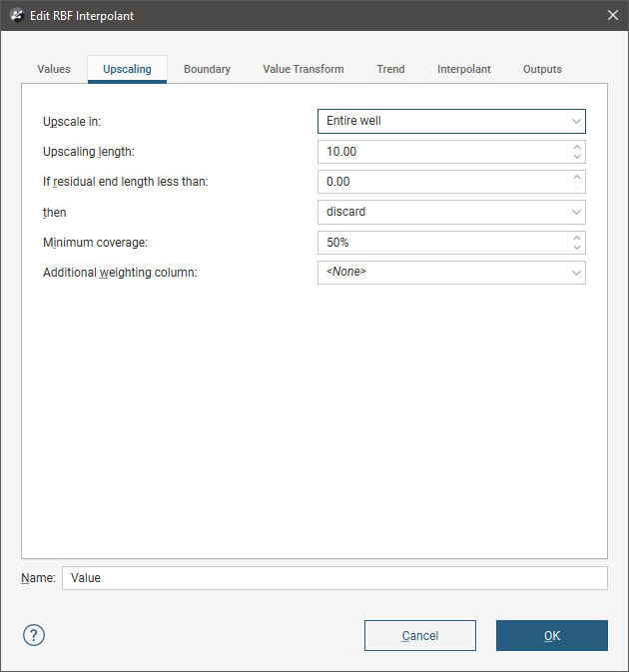
Task: Click the Name input field
Action: pos(333,578)
